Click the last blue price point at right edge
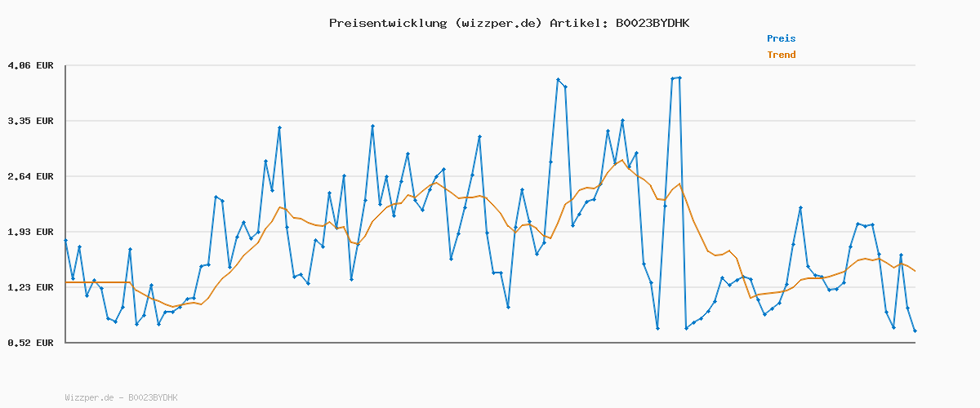 pos(915,330)
